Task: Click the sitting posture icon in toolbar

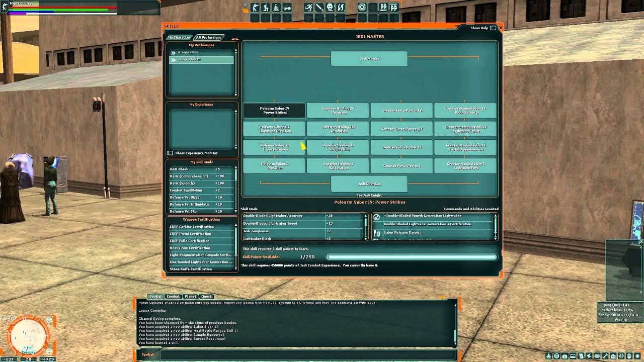Action: pos(276,8)
